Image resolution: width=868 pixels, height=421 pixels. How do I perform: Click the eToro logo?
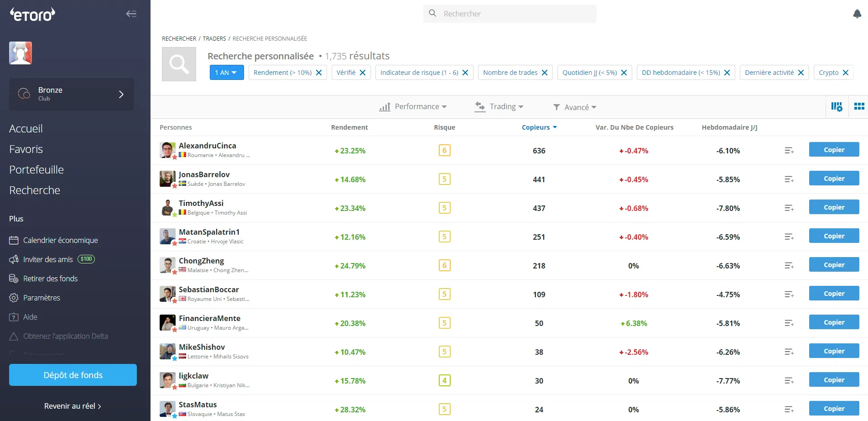coord(32,15)
